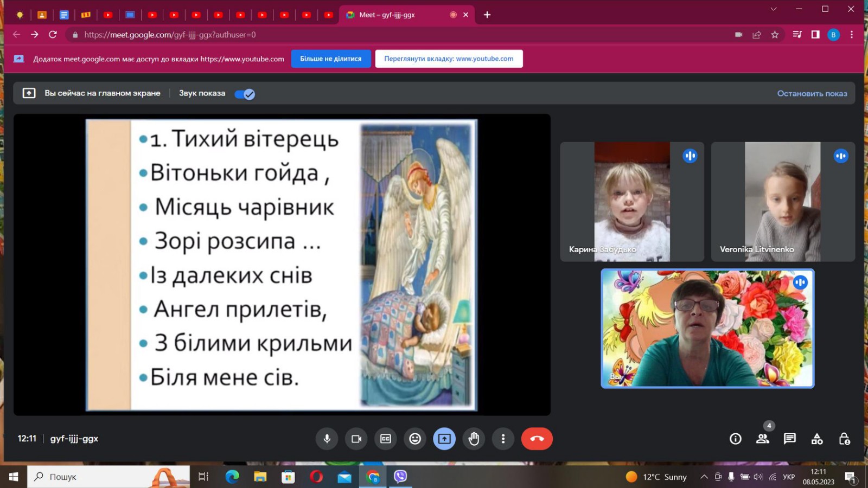This screenshot has height=488, width=868.
Task: Close the Meet – gyf-iijj-ggx tab
Action: point(465,15)
